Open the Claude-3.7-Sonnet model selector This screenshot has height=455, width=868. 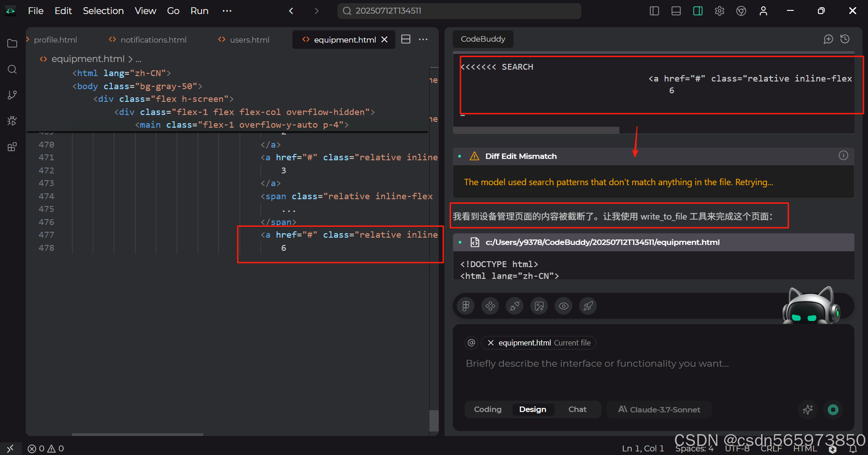click(x=659, y=409)
